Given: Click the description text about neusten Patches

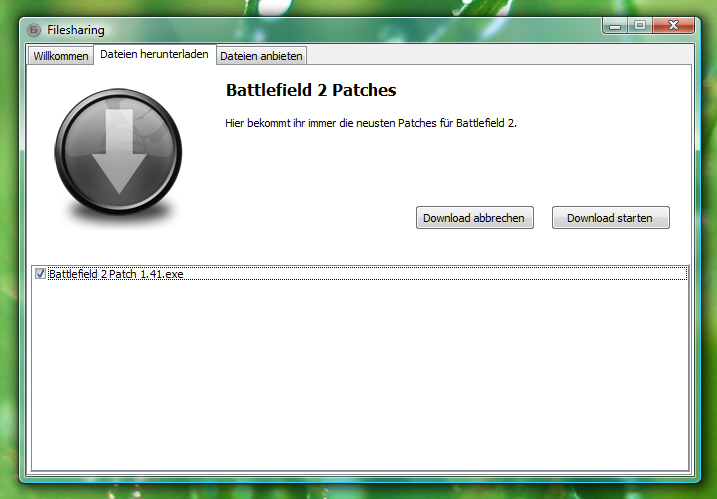Looking at the screenshot, I should [x=370, y=123].
